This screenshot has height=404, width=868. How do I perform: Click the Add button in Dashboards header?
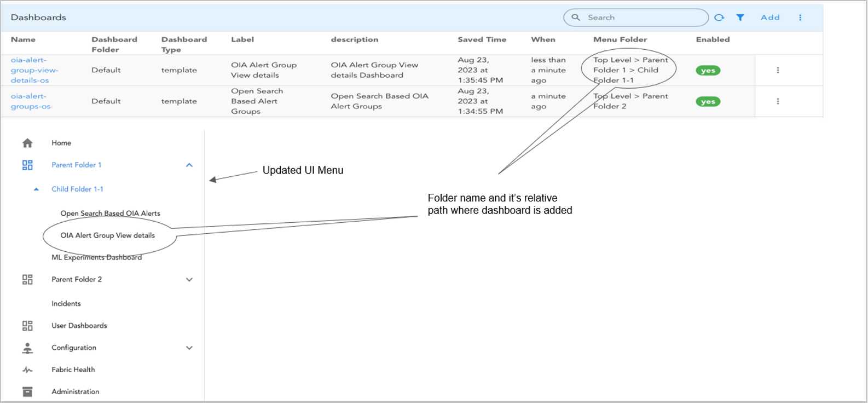(x=770, y=18)
